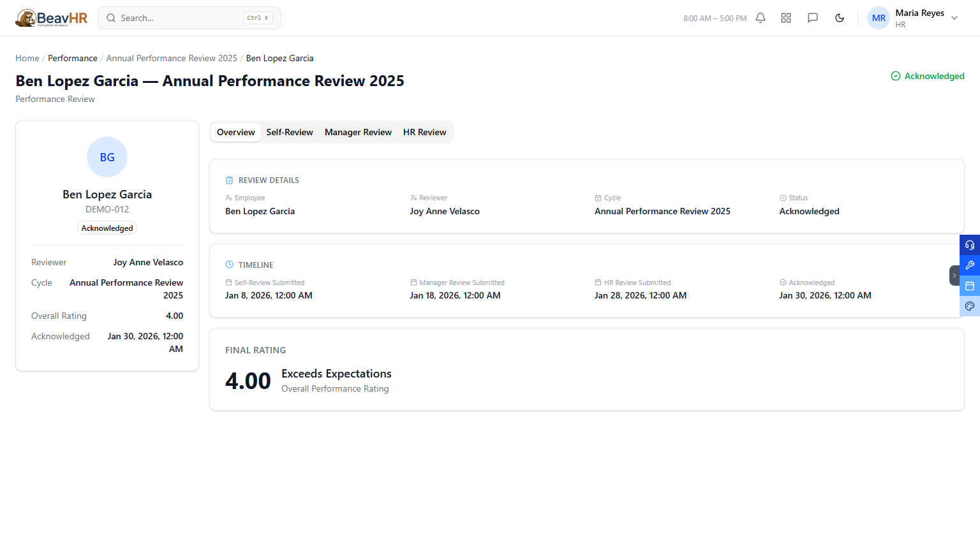Screen dimensions: 980x551
Task: Open the calendar side button
Action: (970, 286)
